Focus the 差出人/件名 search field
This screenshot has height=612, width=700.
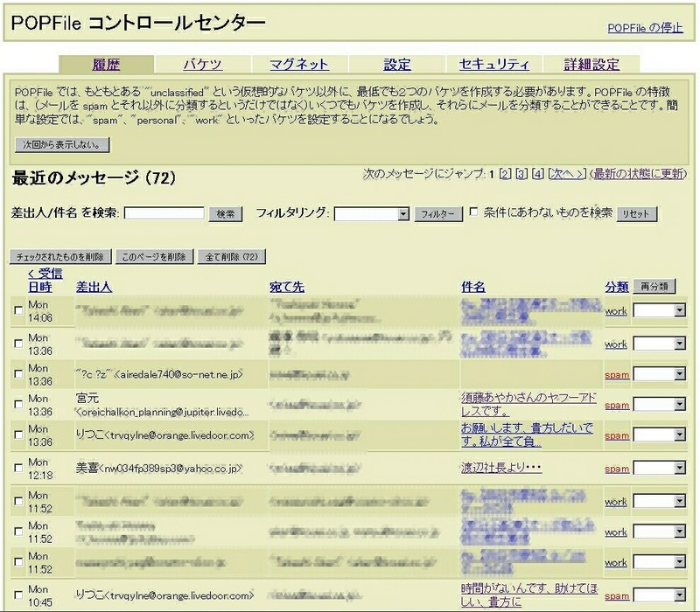click(x=164, y=213)
